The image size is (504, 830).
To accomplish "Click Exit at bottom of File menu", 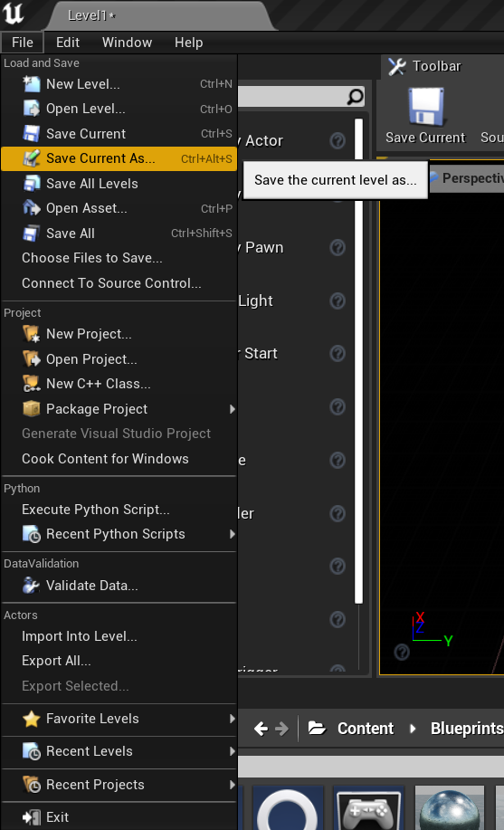I will (119, 816).
